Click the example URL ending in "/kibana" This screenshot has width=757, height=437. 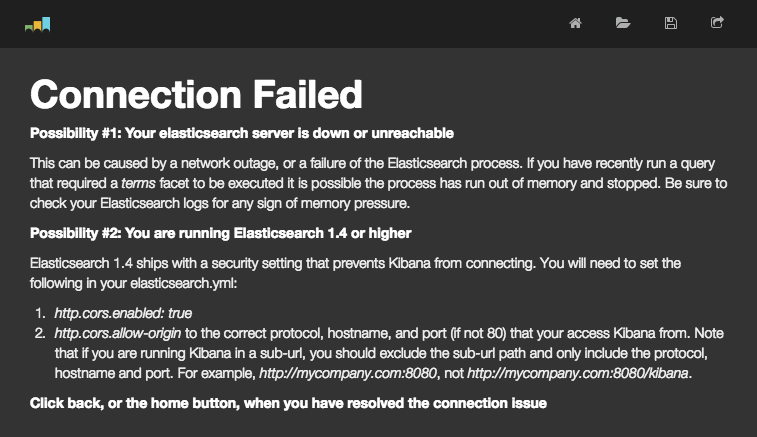[578, 373]
